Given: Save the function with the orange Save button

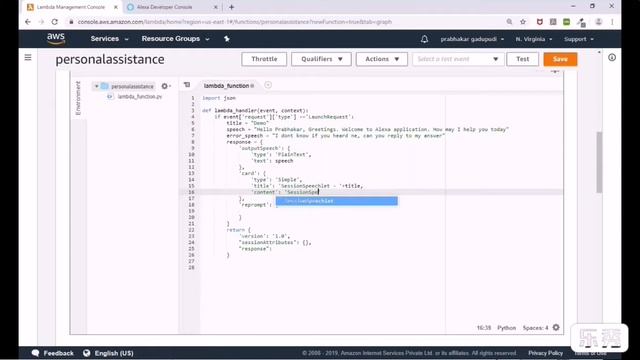Looking at the screenshot, I should [x=560, y=59].
